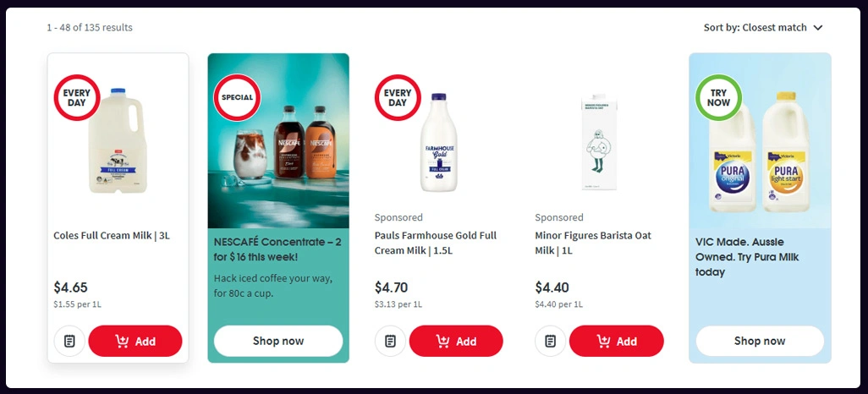This screenshot has height=394, width=868.
Task: Click Every Day badge on Coles milk
Action: point(77,98)
